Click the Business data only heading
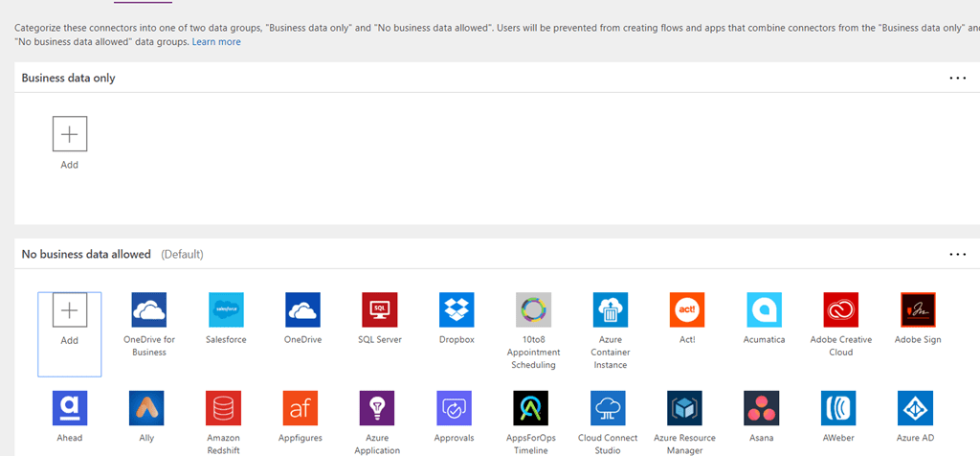 [x=68, y=79]
